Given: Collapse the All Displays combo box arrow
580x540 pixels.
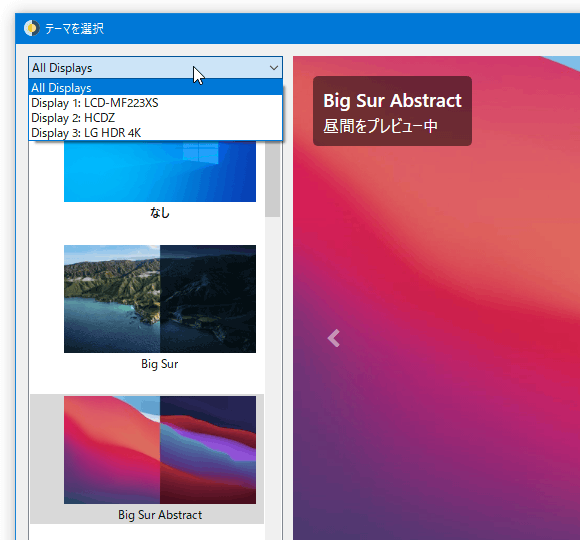Looking at the screenshot, I should pyautogui.click(x=274, y=68).
